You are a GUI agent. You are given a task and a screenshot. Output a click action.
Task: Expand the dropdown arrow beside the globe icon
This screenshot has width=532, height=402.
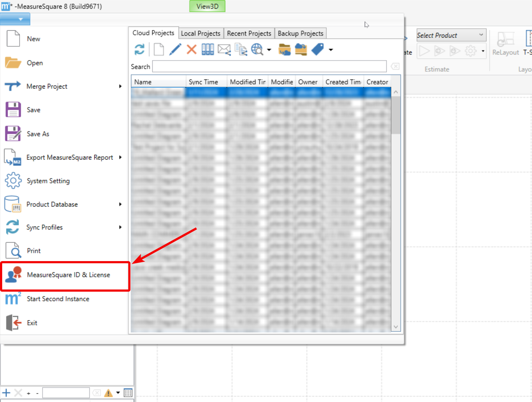point(269,50)
